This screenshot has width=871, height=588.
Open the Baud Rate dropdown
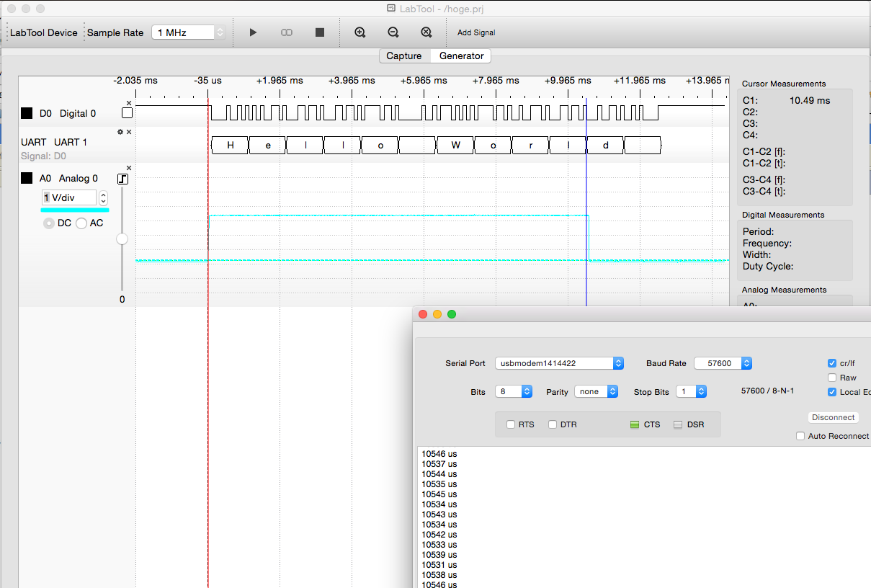click(723, 363)
